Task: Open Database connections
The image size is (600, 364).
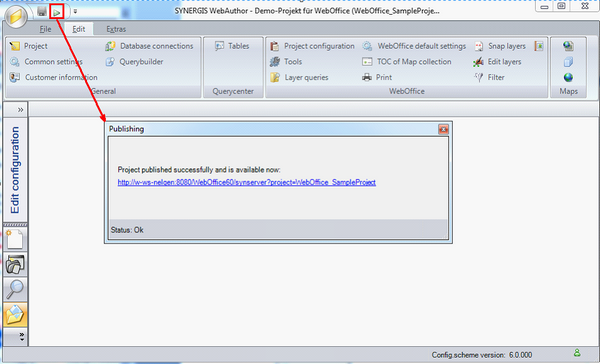Action: pyautogui.click(x=149, y=46)
